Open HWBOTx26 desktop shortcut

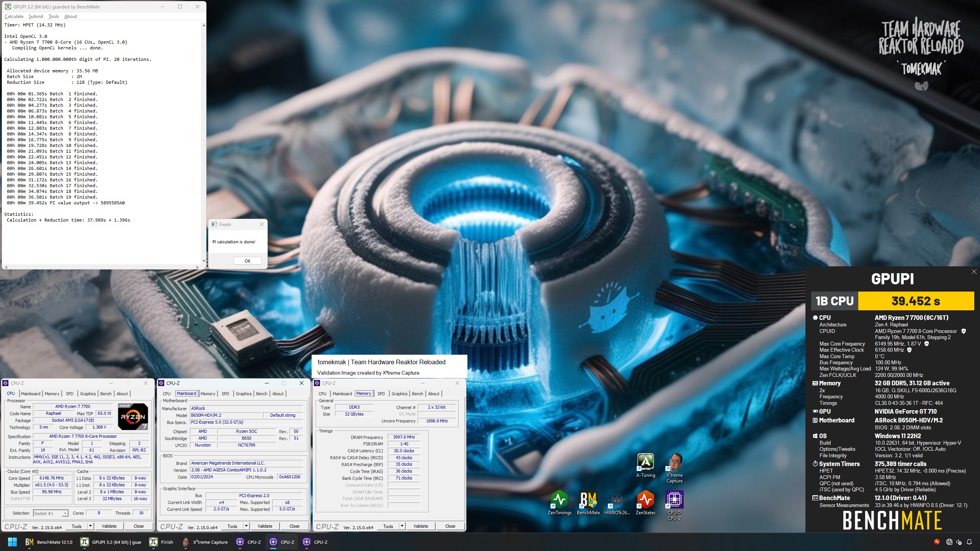(x=617, y=503)
